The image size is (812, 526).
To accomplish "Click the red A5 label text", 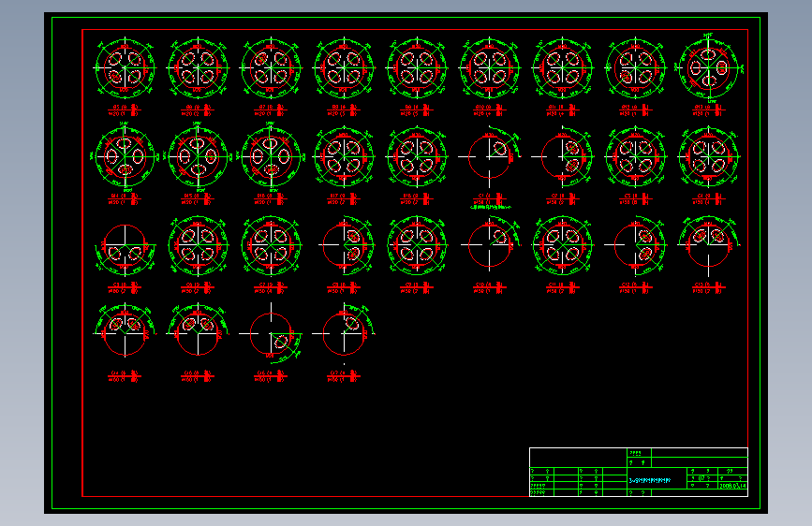I will [125, 110].
